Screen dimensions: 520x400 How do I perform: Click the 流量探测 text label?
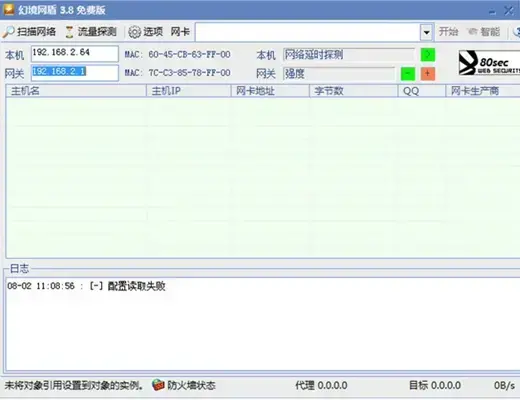[97, 32]
